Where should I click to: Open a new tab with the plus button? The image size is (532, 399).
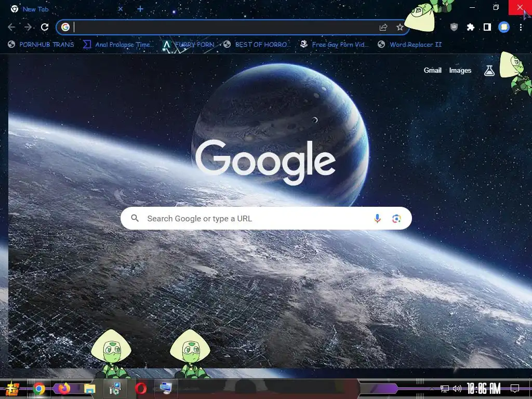(140, 9)
